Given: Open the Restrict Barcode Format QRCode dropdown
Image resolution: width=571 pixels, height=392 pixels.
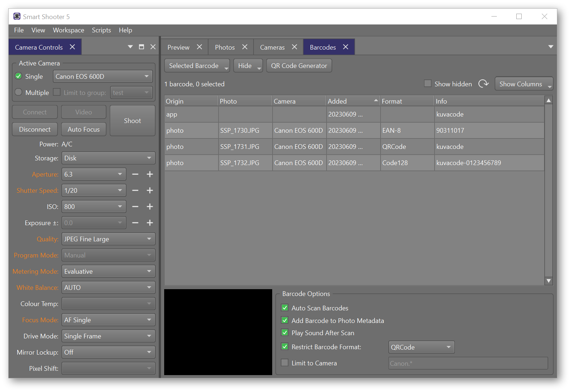Looking at the screenshot, I should [422, 347].
